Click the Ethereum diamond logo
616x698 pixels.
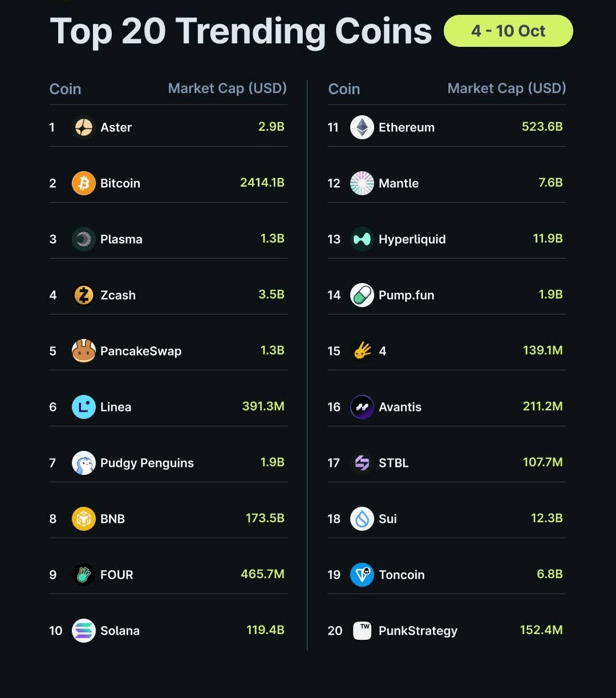coord(362,127)
